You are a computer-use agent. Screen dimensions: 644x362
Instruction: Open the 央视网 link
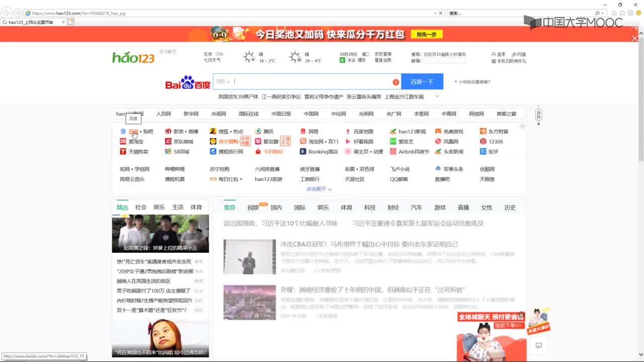tap(218, 114)
